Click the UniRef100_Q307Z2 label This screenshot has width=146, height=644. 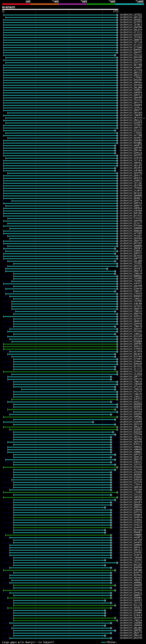pyautogui.click(x=131, y=63)
